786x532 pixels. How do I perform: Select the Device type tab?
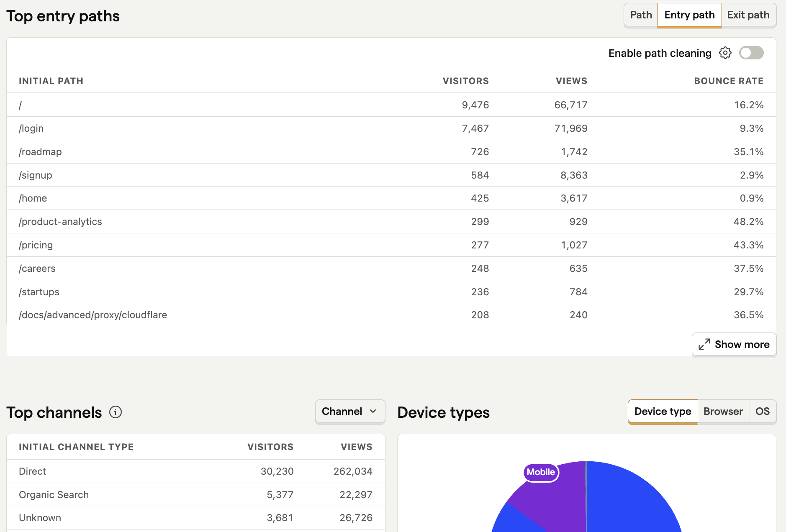pyautogui.click(x=663, y=412)
